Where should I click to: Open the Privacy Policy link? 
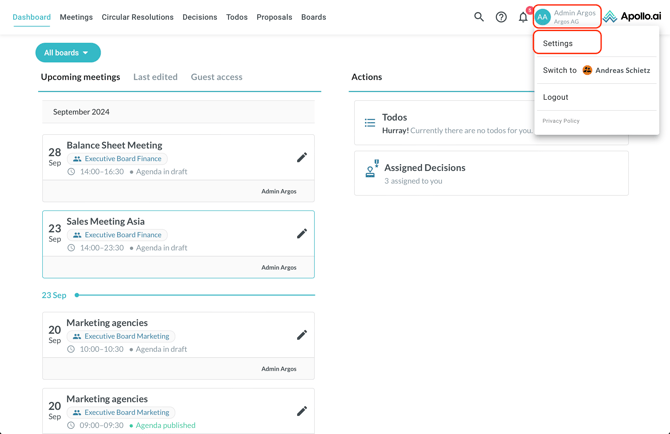tap(561, 121)
